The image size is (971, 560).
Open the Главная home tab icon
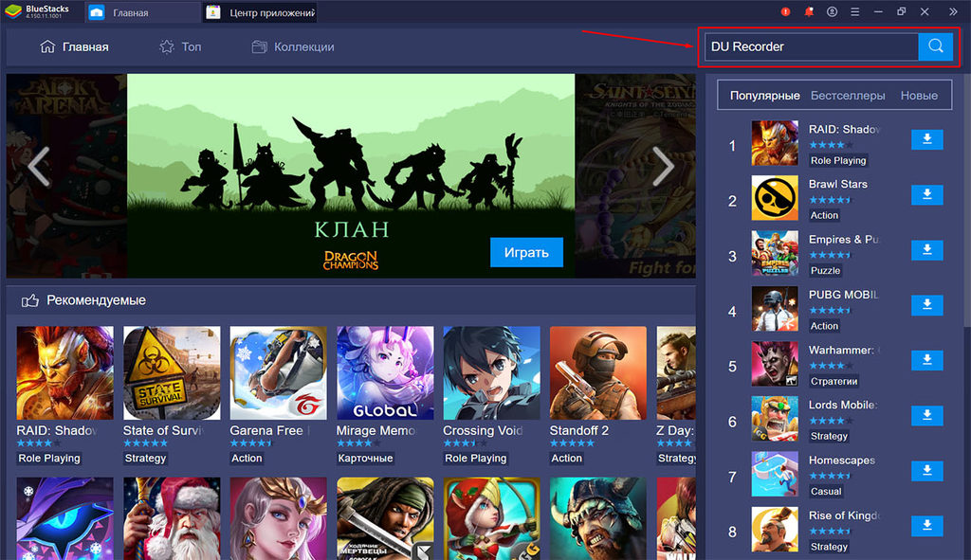coord(97,12)
